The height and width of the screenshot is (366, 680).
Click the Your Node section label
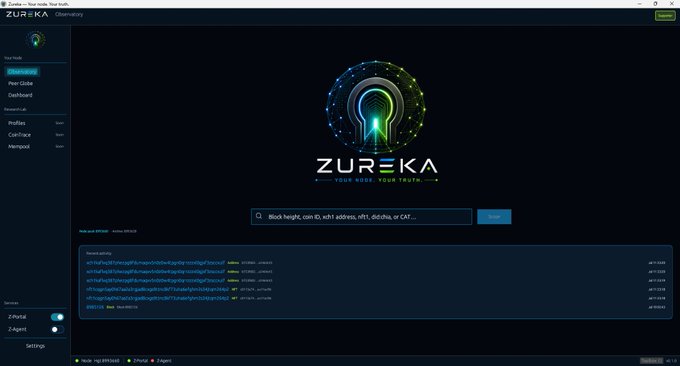[13, 58]
